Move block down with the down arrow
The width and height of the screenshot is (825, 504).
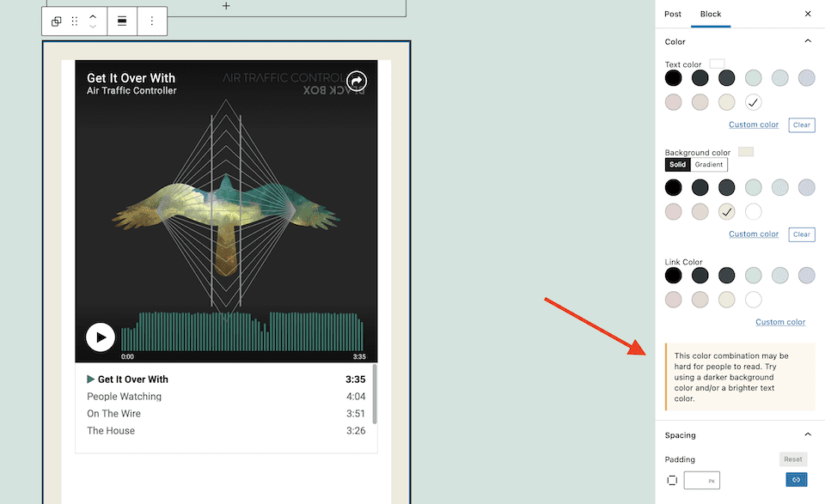tap(93, 26)
